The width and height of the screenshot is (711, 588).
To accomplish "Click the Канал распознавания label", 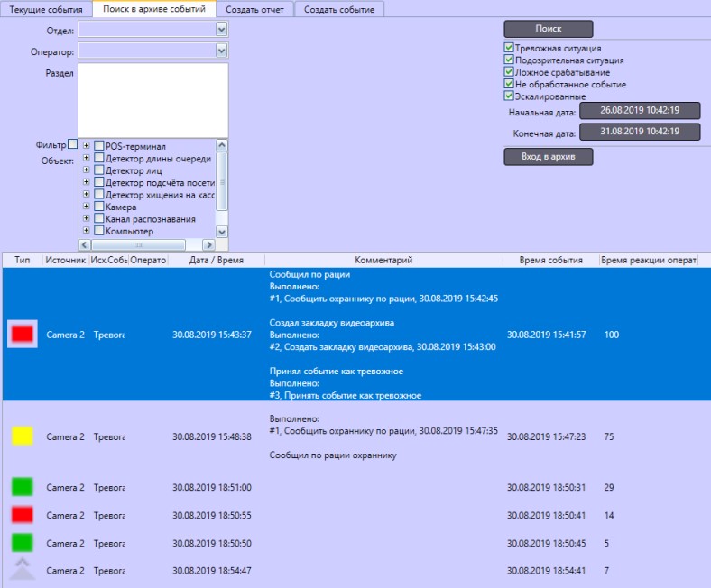I will 151,218.
